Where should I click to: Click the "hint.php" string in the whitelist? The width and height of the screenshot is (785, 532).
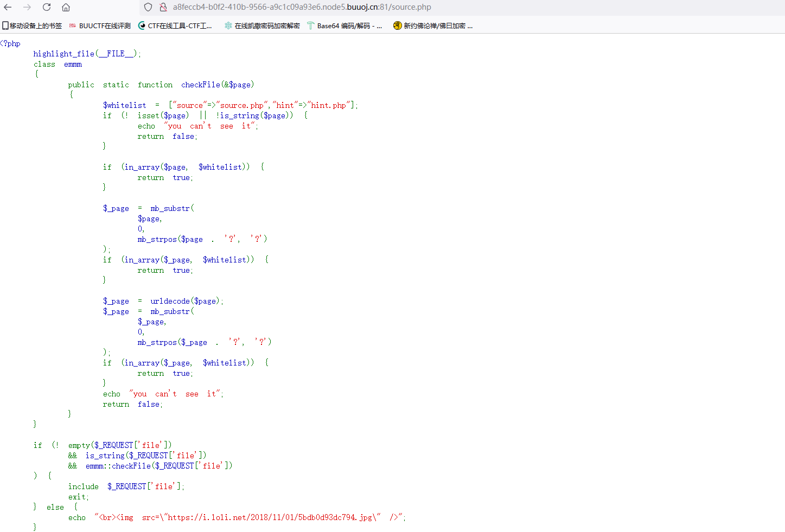(x=328, y=105)
